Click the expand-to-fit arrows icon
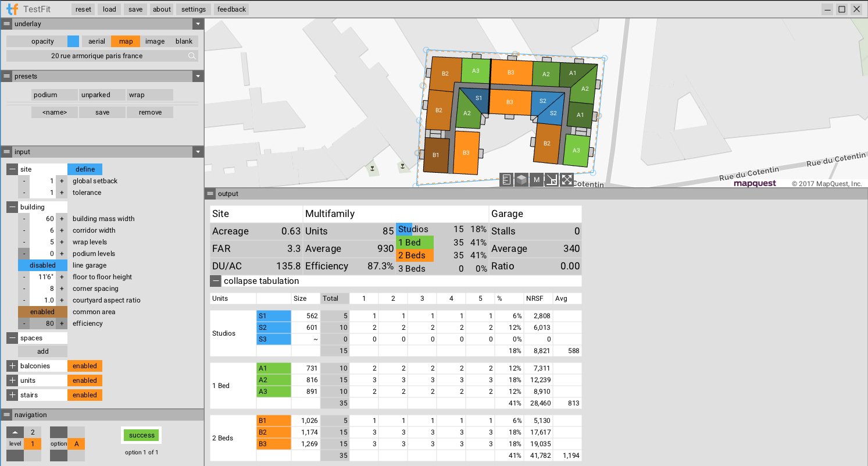868x466 pixels. (x=566, y=180)
